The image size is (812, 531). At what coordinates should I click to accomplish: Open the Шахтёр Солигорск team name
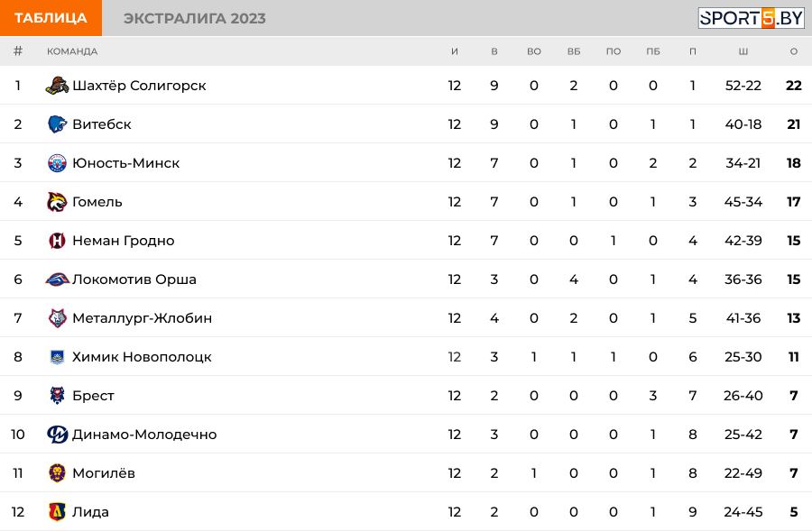[x=139, y=86]
